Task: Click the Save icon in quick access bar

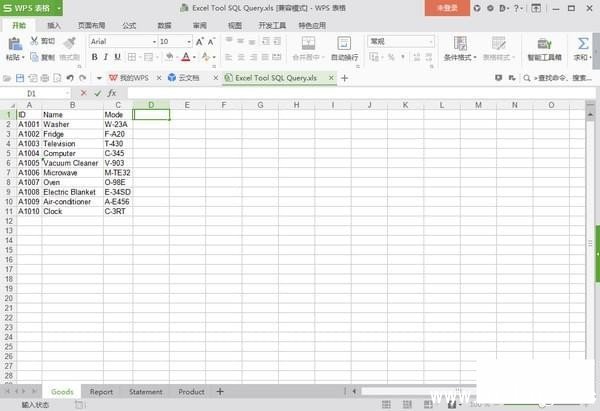Action: click(x=20, y=78)
